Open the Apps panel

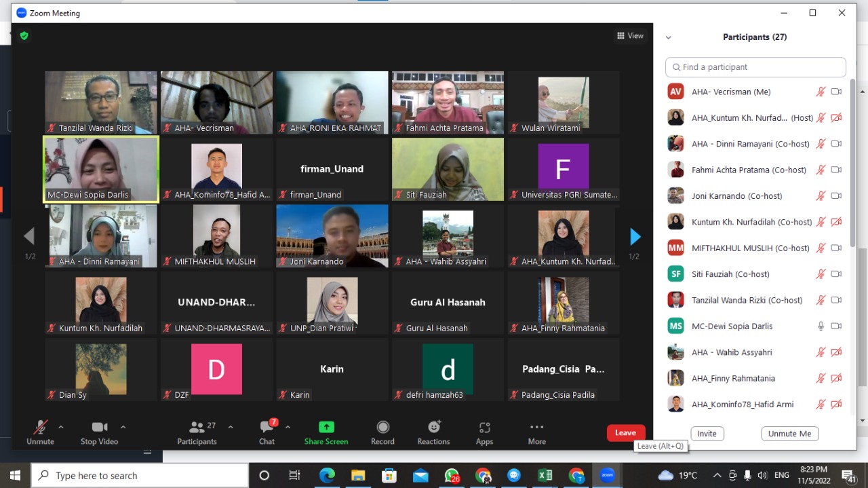pos(484,432)
